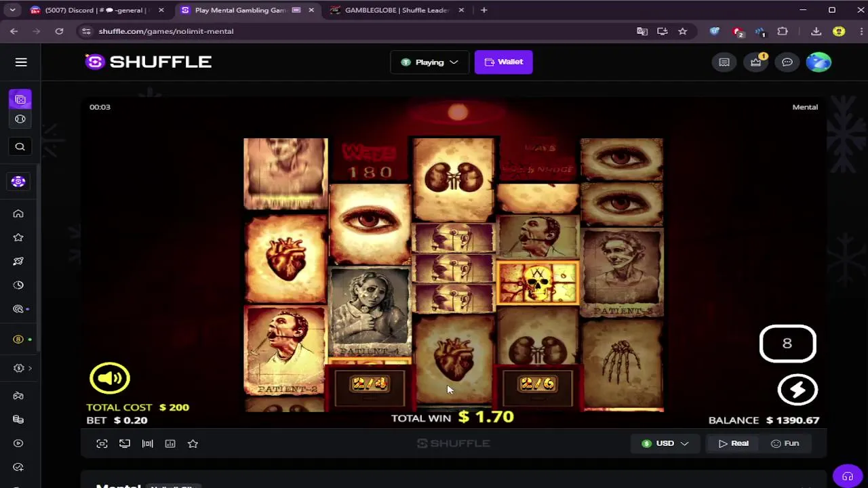
Task: Open the tab search chevron dropdown
Action: click(x=12, y=10)
